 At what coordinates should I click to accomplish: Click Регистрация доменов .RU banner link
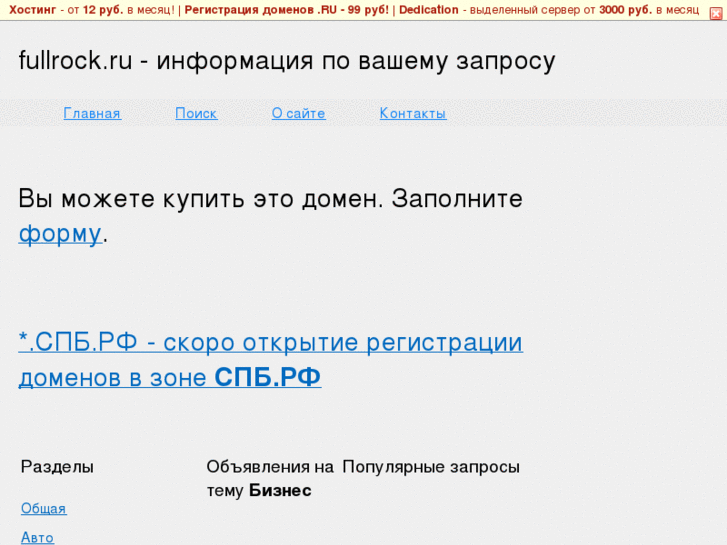pyautogui.click(x=286, y=10)
